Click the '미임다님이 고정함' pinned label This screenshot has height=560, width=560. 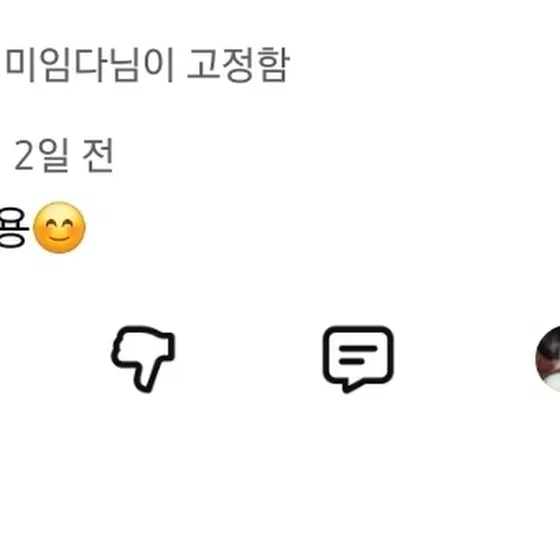[148, 65]
